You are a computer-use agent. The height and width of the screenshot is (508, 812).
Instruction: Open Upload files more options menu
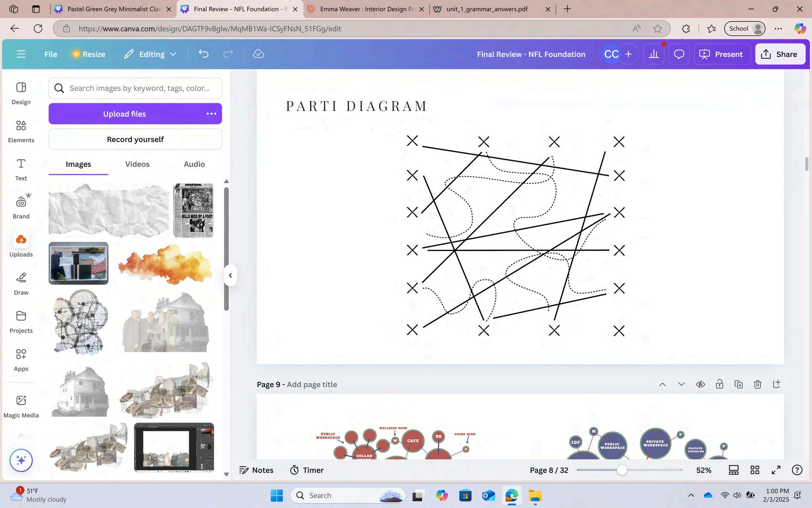coord(211,113)
